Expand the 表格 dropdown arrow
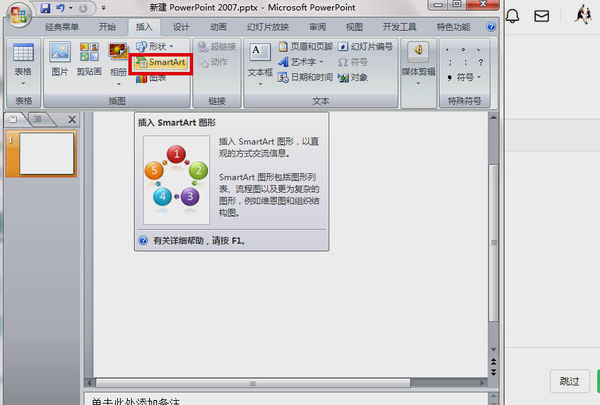 click(23, 83)
